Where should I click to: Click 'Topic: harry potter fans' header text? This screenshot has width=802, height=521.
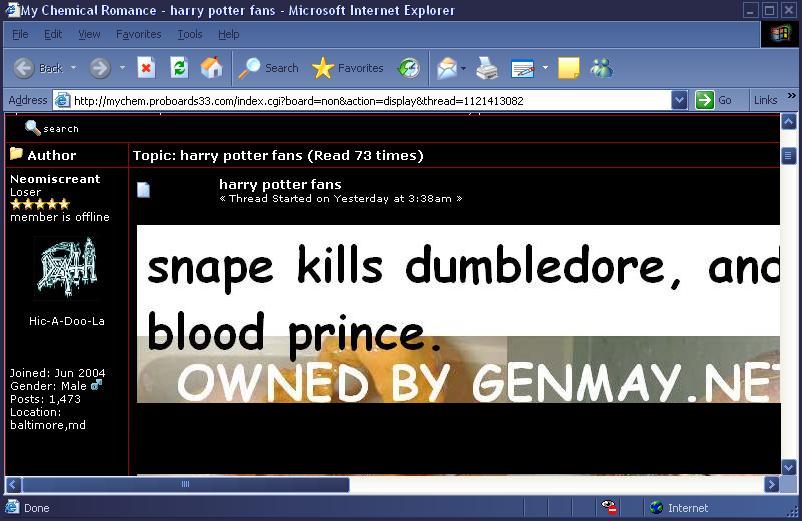(218, 155)
